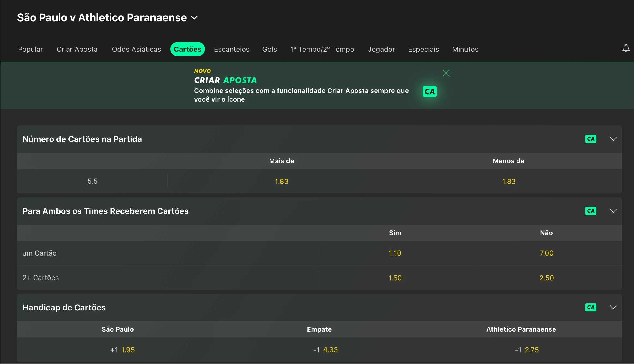Viewport: 634px width, 364px height.
Task: Select Não for 2+ Cartões at 2.50
Action: (x=547, y=278)
